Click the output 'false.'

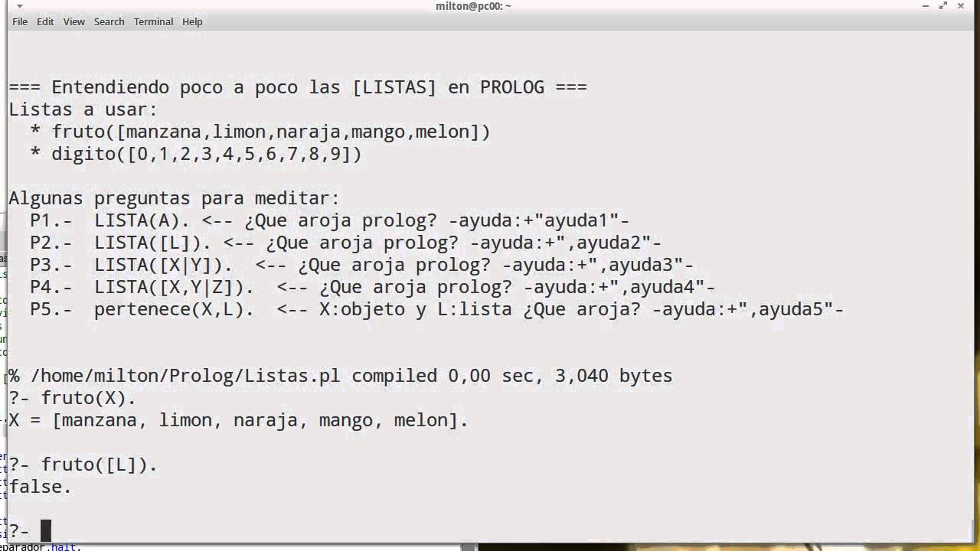(x=41, y=487)
